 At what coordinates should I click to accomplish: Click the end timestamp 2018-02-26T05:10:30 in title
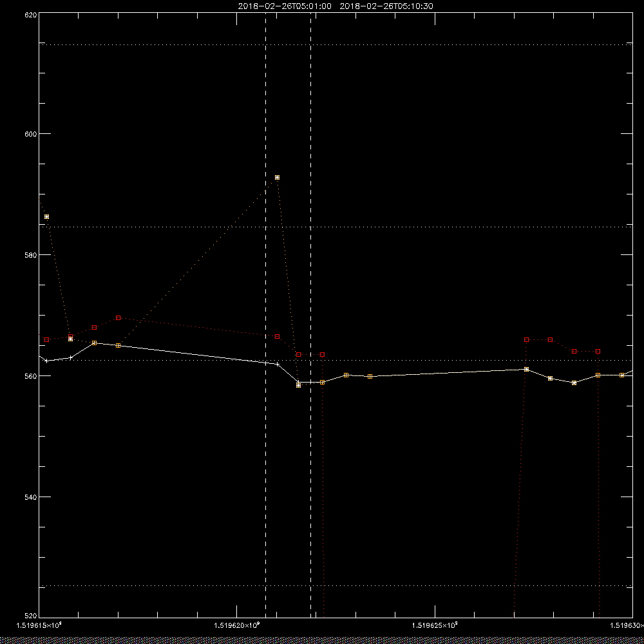tap(386, 6)
